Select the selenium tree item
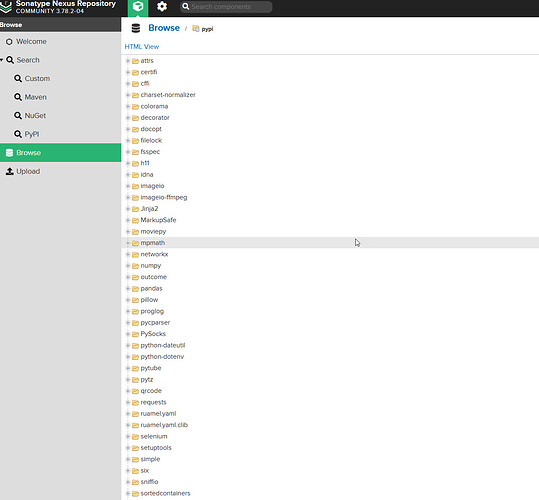Image resolution: width=539 pixels, height=500 pixels. tap(154, 436)
